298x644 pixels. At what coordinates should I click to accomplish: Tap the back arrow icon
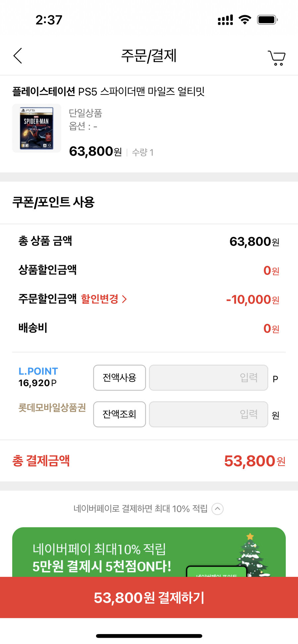(x=18, y=56)
